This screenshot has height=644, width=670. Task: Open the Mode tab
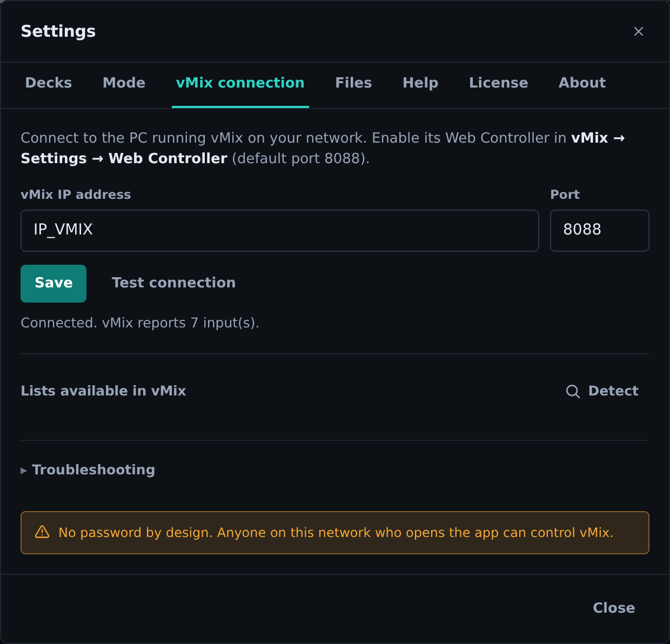[x=124, y=83]
